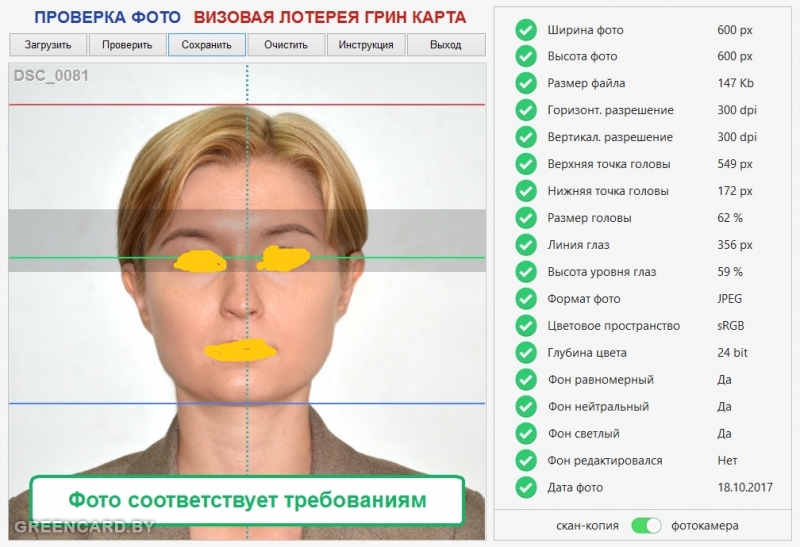Click the green check beside Дата фото
The height and width of the screenshot is (547, 800).
click(526, 488)
